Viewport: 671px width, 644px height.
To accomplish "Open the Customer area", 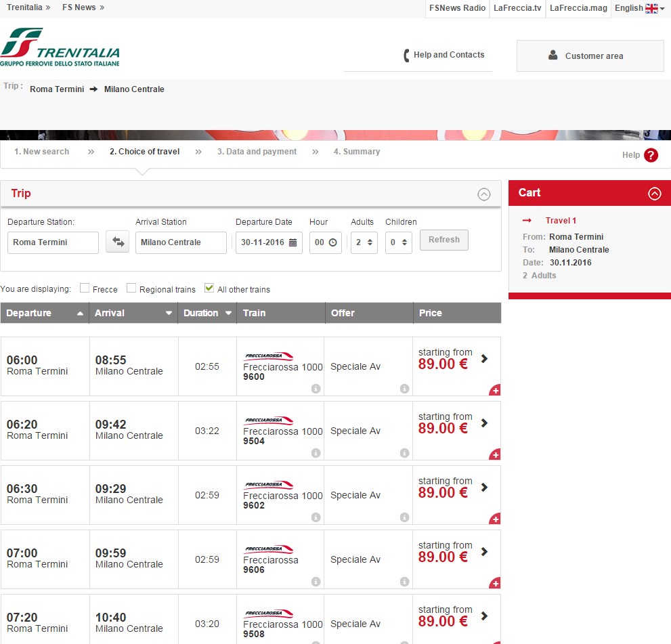I will [x=590, y=56].
